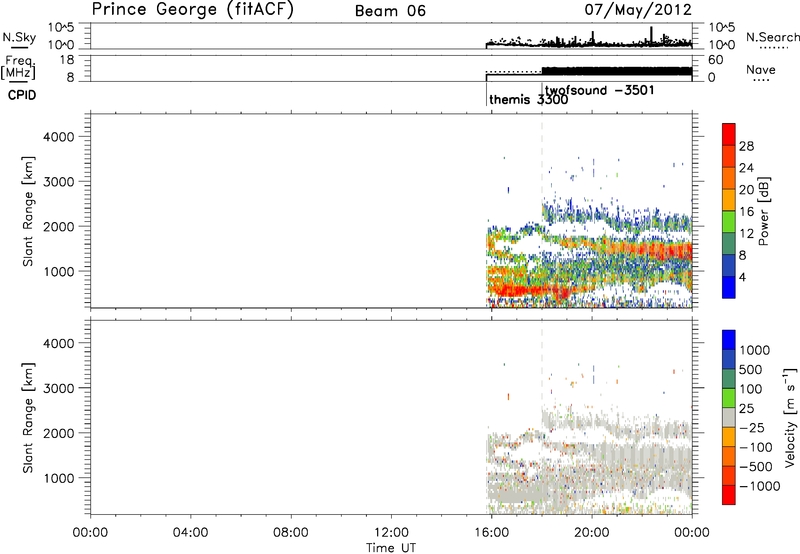
Task: Click the date '07/May/2012'
Action: tap(638, 10)
